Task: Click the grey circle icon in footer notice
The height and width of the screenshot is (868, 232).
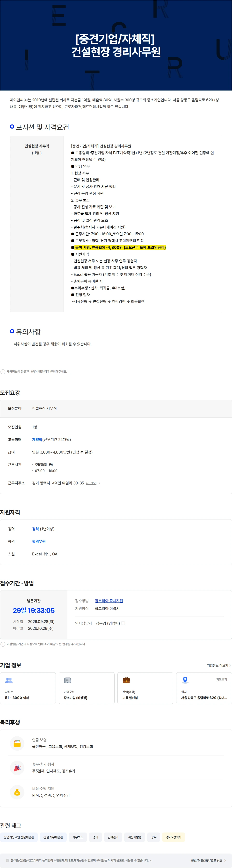Action: pyautogui.click(x=7, y=860)
